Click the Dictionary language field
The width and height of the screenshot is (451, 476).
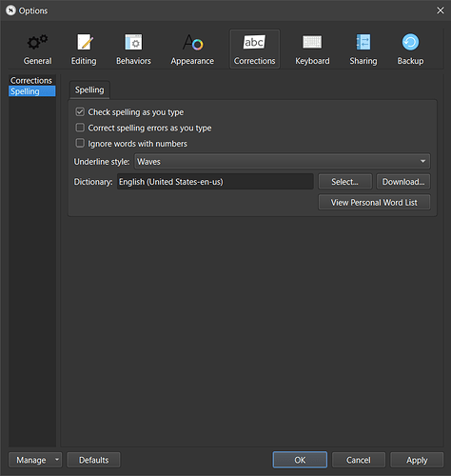pyautogui.click(x=215, y=182)
